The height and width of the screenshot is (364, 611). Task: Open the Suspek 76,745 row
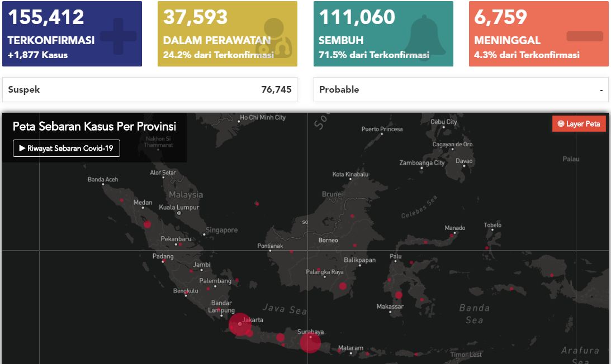(150, 89)
